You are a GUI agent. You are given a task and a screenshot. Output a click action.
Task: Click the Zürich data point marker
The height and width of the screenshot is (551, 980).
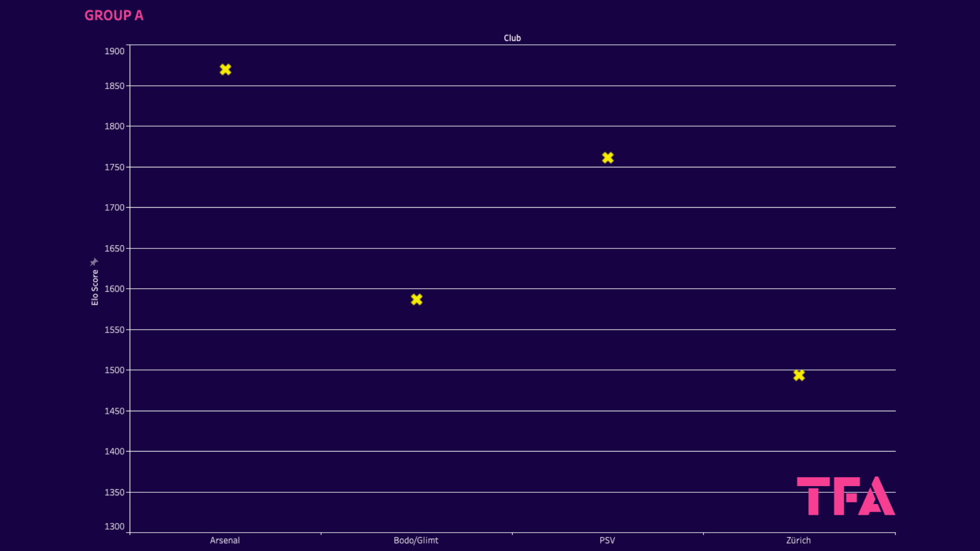coord(798,374)
